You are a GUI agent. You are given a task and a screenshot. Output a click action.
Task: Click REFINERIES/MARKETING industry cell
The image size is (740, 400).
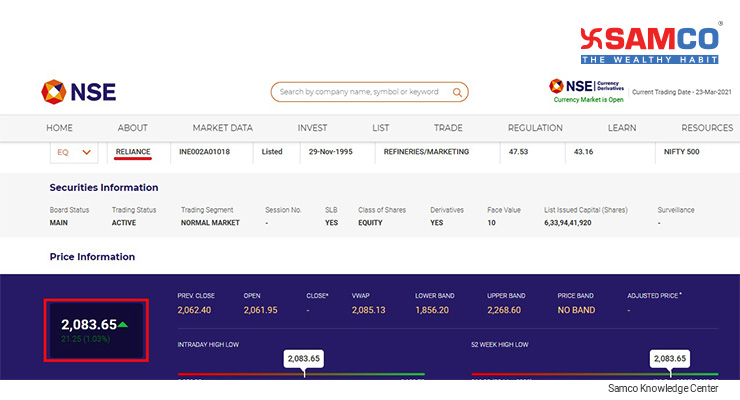pos(426,152)
